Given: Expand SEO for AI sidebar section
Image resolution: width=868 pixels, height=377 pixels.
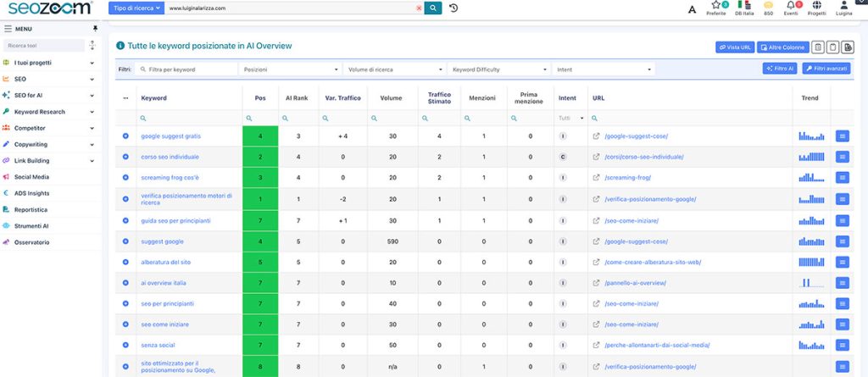Looking at the screenshot, I should [48, 95].
